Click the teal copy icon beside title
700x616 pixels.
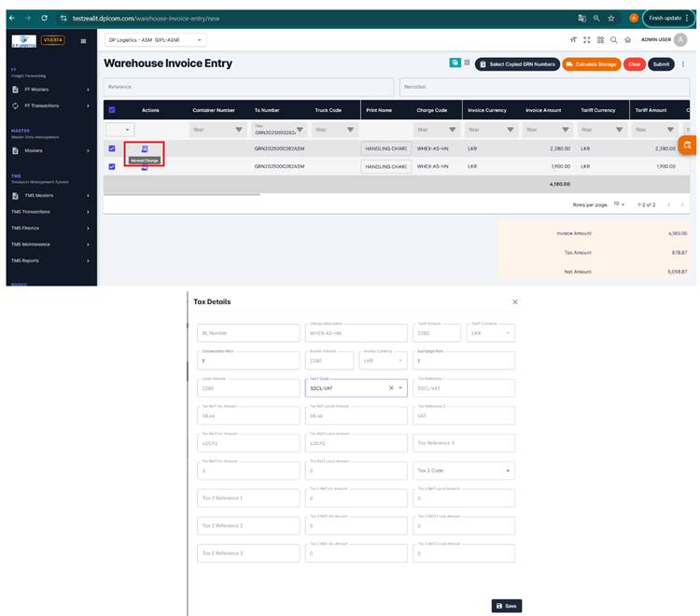[455, 63]
